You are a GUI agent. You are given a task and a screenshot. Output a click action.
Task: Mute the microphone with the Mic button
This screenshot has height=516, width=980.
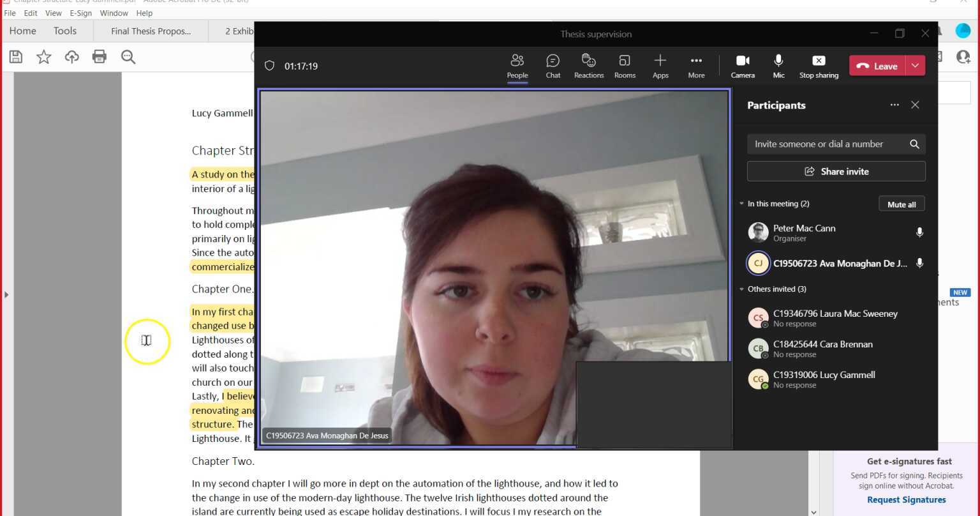[x=778, y=66]
